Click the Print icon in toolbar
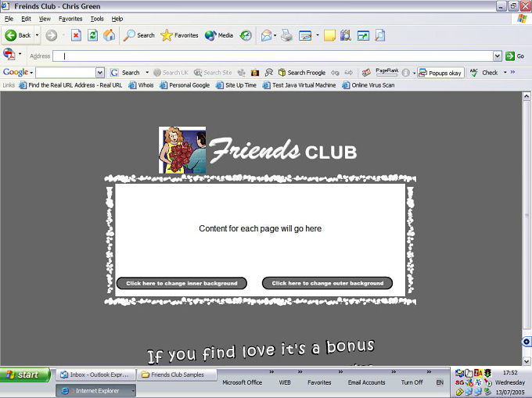 [x=286, y=35]
